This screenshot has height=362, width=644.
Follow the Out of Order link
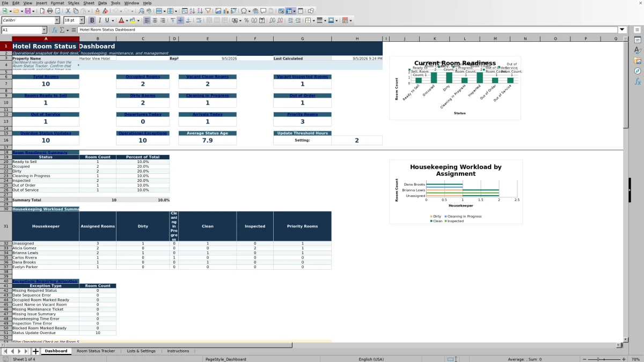click(x=302, y=95)
